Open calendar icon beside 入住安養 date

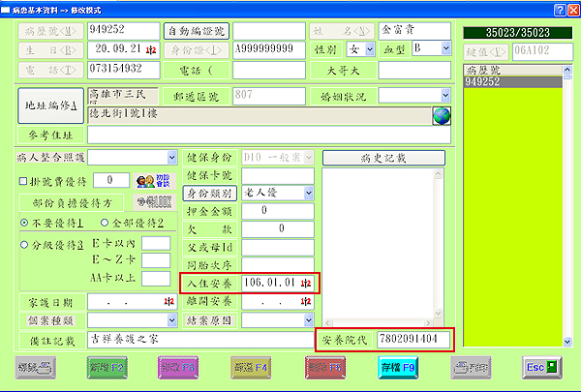pos(306,284)
